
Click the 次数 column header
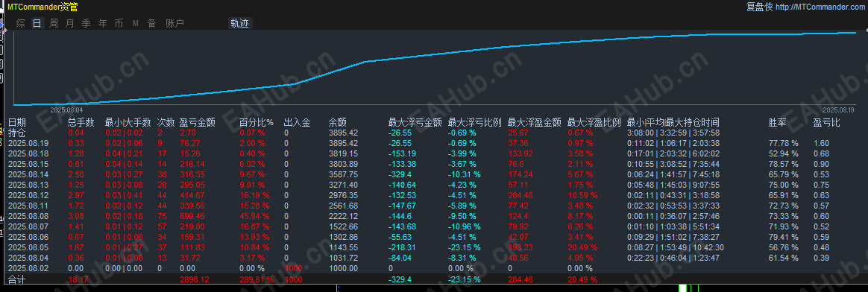(166, 122)
